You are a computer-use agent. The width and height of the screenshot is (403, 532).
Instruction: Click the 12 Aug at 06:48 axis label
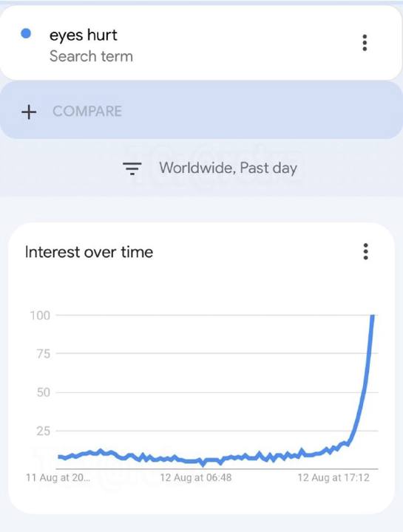point(196,478)
